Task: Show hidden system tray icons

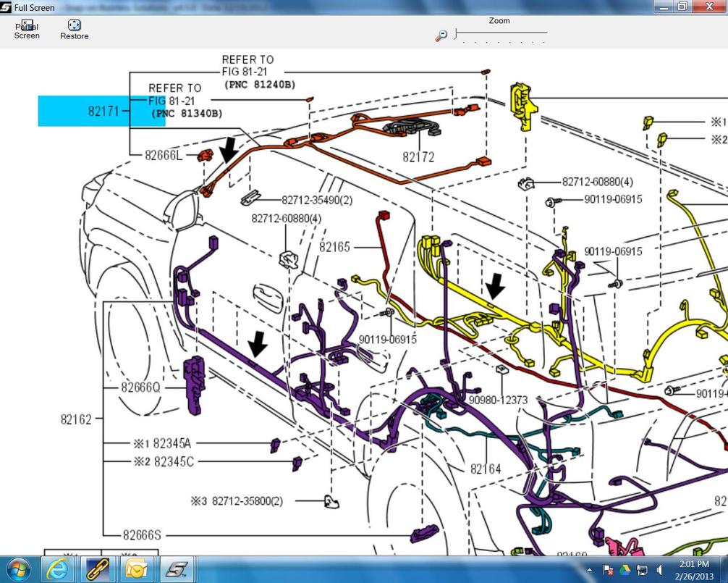Action: tap(590, 570)
